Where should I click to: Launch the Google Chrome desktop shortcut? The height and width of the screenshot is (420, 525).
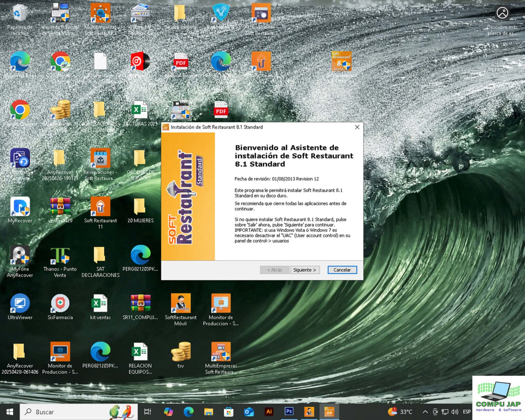pyautogui.click(x=20, y=110)
